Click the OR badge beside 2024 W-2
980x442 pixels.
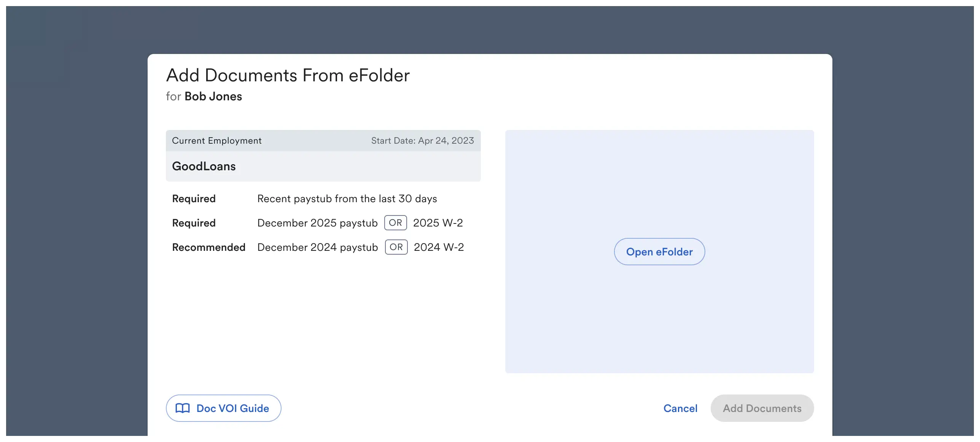(396, 247)
